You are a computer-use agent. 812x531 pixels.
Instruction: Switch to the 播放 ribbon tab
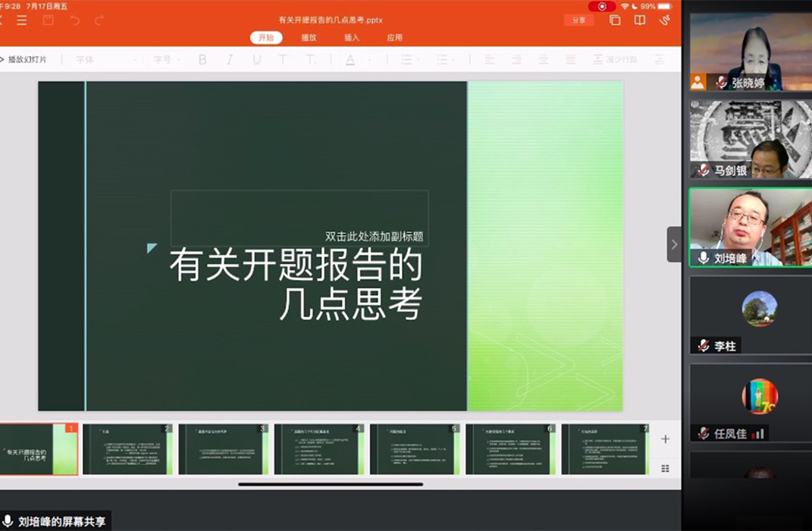pos(308,36)
